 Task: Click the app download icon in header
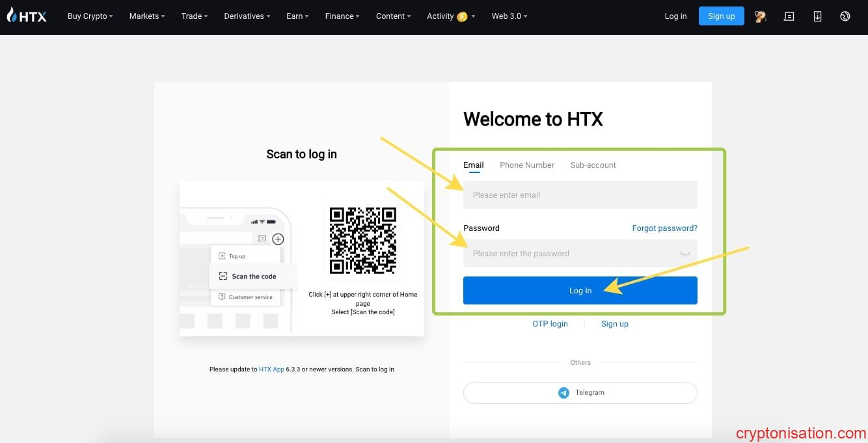tap(817, 16)
